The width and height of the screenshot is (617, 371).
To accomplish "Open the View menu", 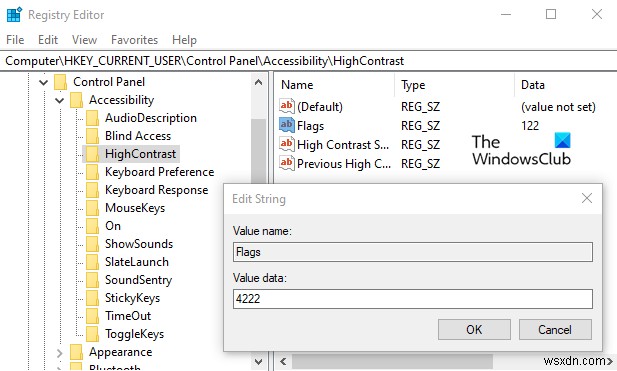I will tap(84, 40).
